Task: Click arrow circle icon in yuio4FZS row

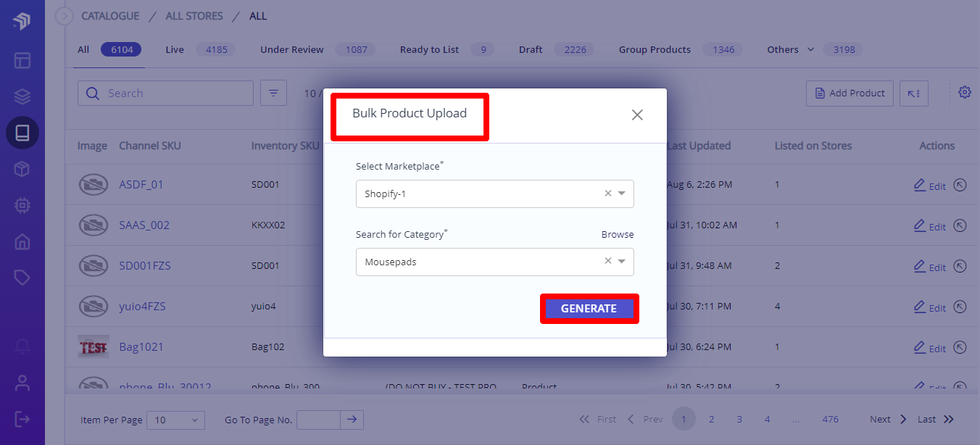Action: click(x=960, y=307)
